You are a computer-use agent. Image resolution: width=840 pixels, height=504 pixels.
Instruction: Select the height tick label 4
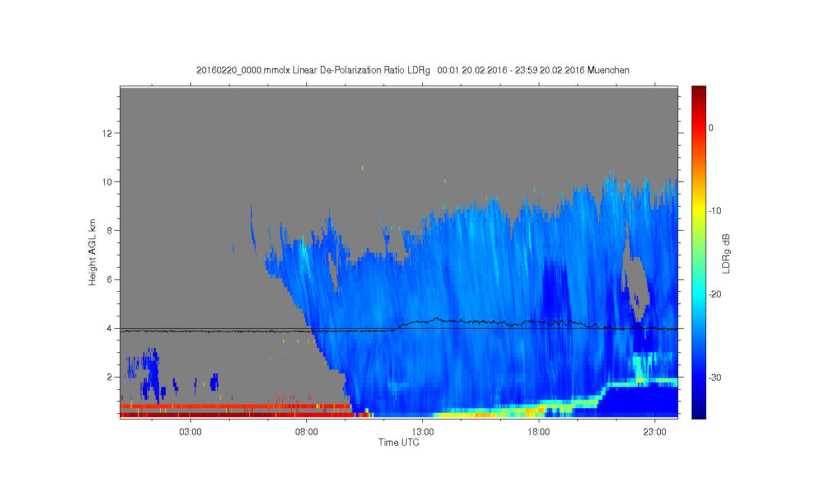(110, 328)
